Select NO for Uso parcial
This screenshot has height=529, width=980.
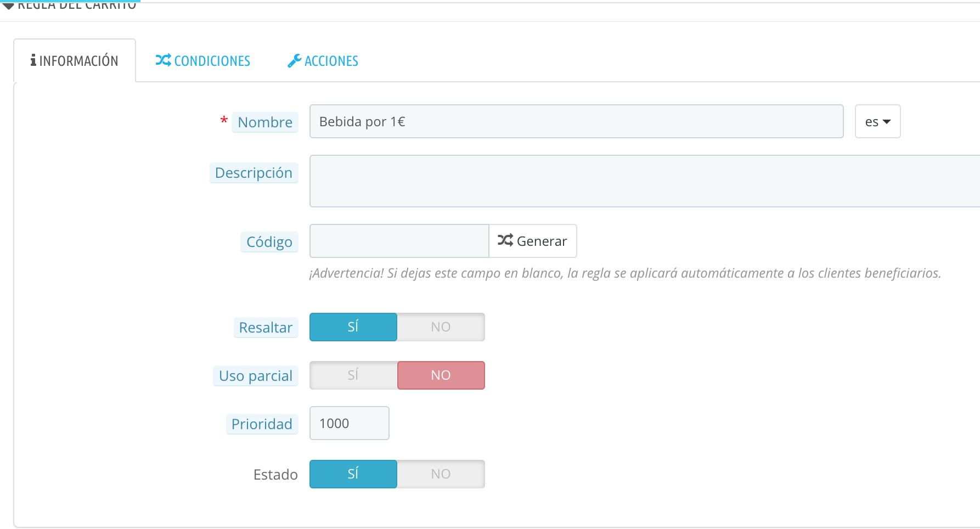441,375
